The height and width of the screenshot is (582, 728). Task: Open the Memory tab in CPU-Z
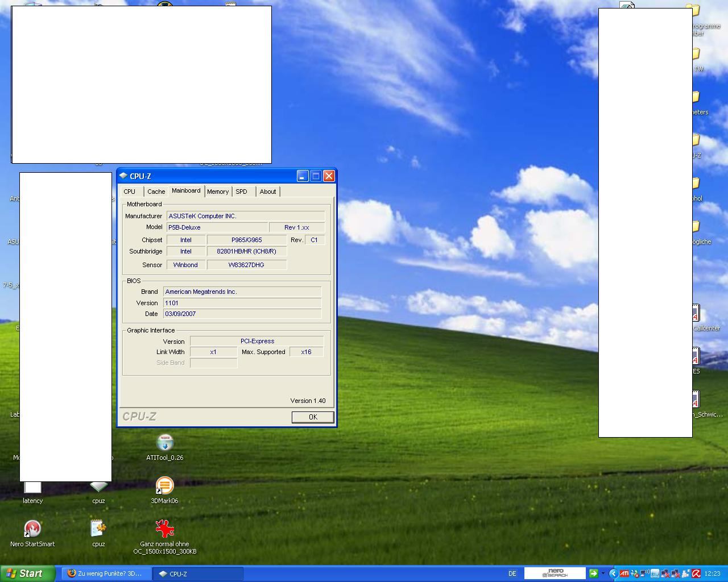[218, 192]
